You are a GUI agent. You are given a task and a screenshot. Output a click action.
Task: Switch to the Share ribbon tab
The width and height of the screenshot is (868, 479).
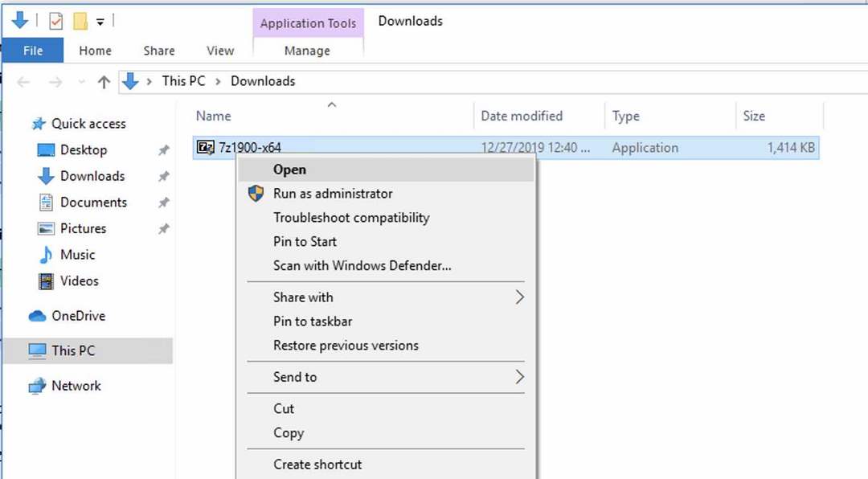[x=159, y=51]
